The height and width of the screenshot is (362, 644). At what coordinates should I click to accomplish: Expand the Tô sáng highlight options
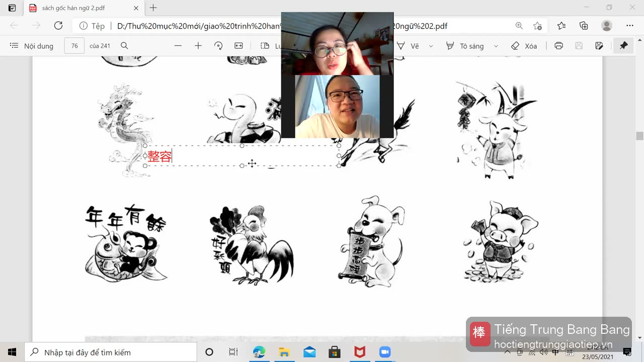[x=496, y=46]
